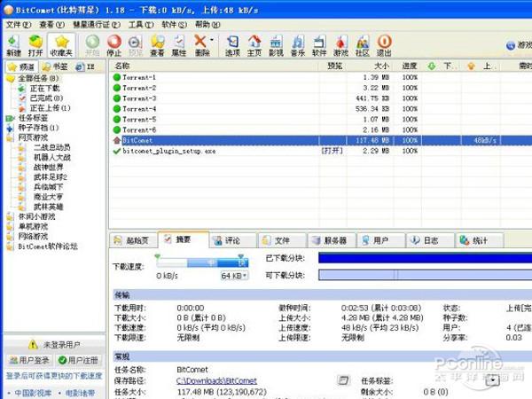
Task: Switch to the 书签 sidebar tab
Action: click(53, 66)
